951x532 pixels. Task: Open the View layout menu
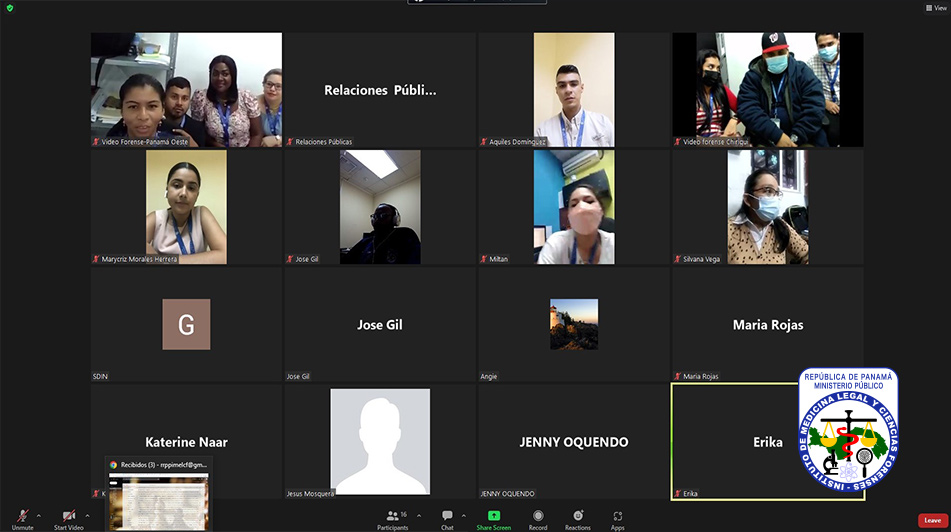936,8
